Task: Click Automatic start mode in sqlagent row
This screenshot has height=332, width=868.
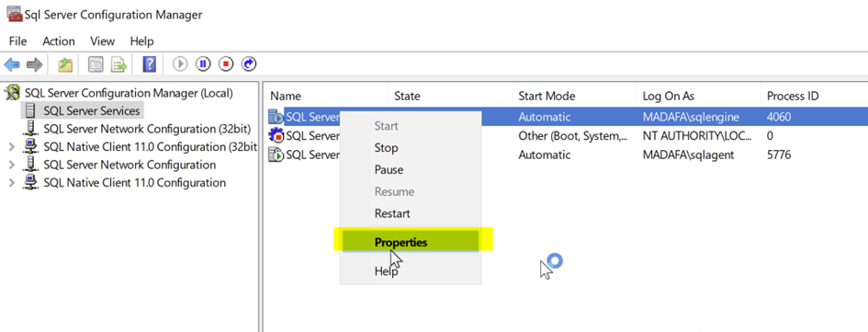Action: 544,155
